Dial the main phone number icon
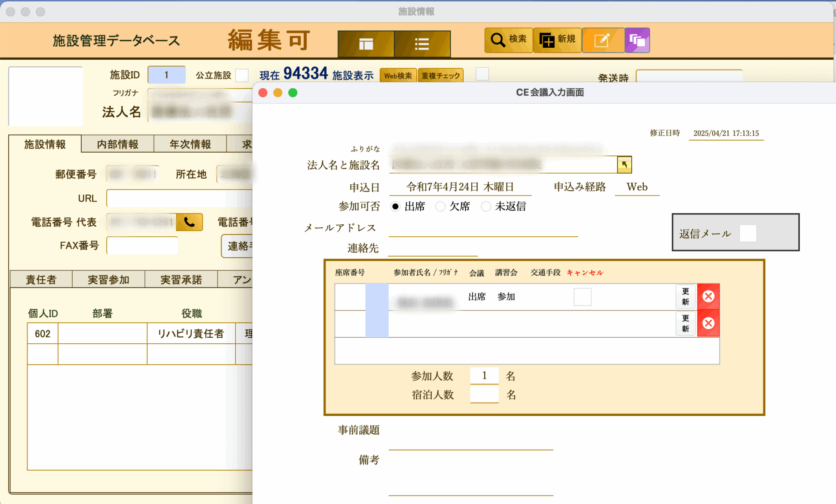 coord(189,222)
